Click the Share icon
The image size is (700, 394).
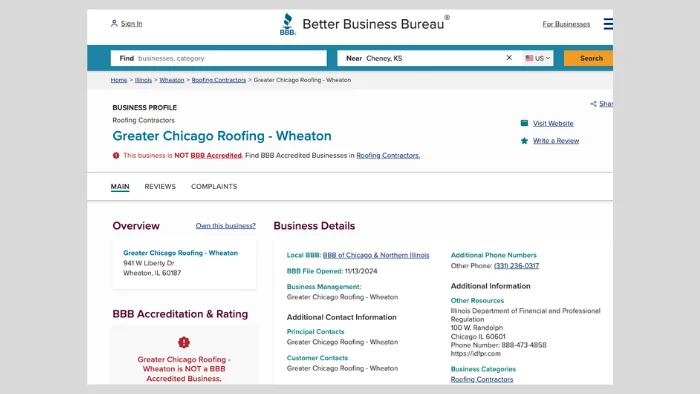click(593, 104)
